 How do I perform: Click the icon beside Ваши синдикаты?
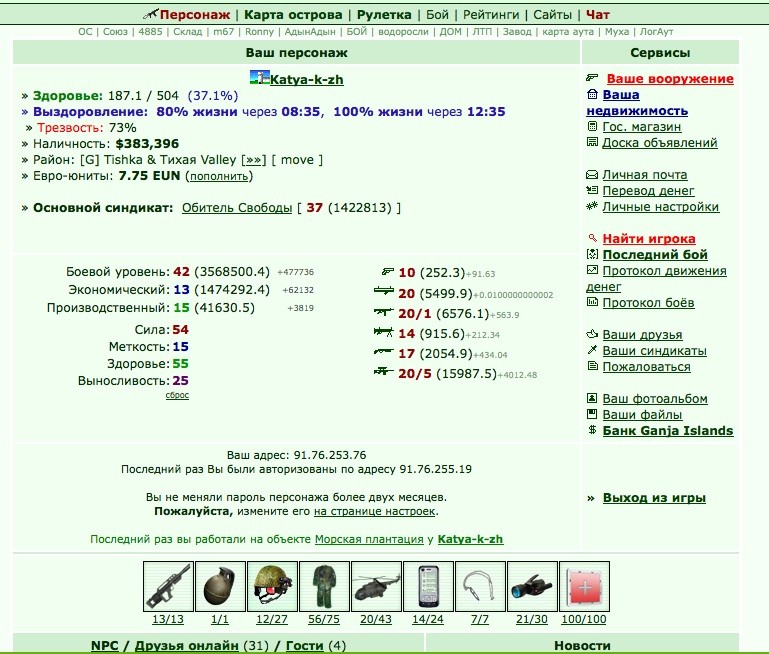pyautogui.click(x=592, y=350)
